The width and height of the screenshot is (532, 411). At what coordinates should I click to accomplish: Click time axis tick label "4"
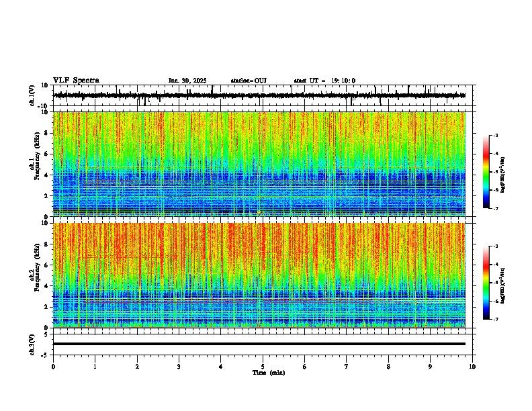(221, 367)
